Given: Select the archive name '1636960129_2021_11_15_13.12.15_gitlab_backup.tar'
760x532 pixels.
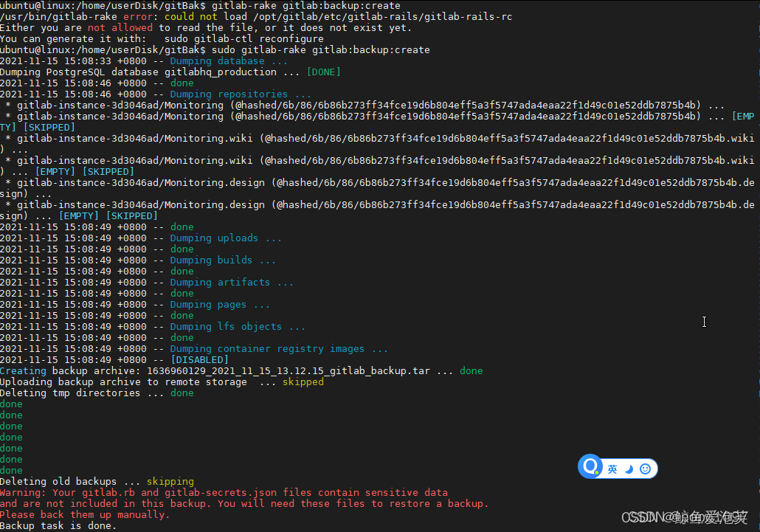Looking at the screenshot, I should 289,371.
